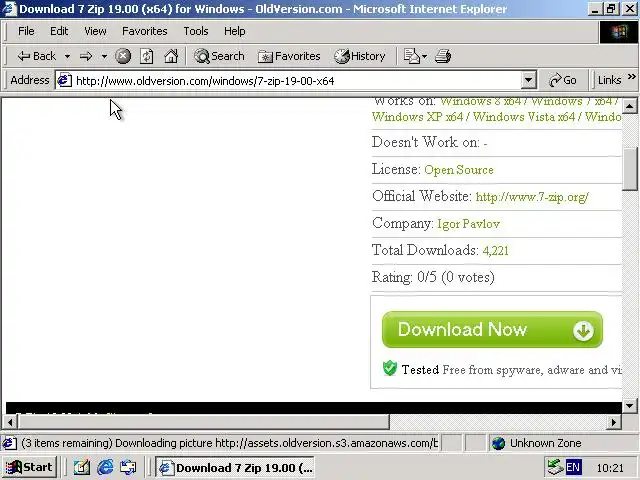This screenshot has width=640, height=480.
Task: Open the Favorites menu
Action: coord(144,31)
